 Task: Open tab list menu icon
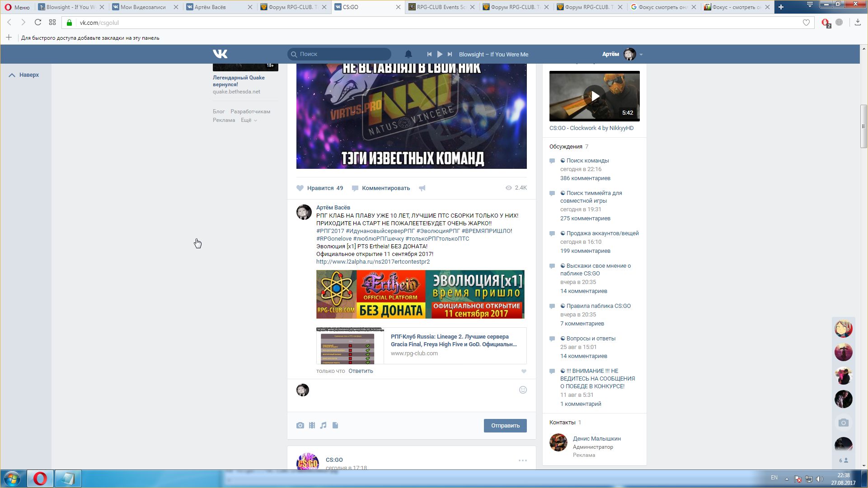pos(810,5)
